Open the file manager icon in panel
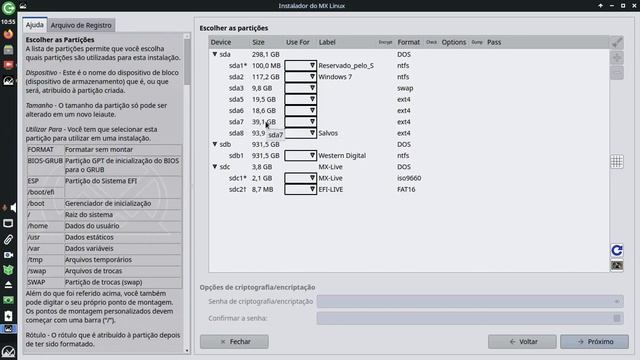The height and width of the screenshot is (360, 640). (8, 50)
